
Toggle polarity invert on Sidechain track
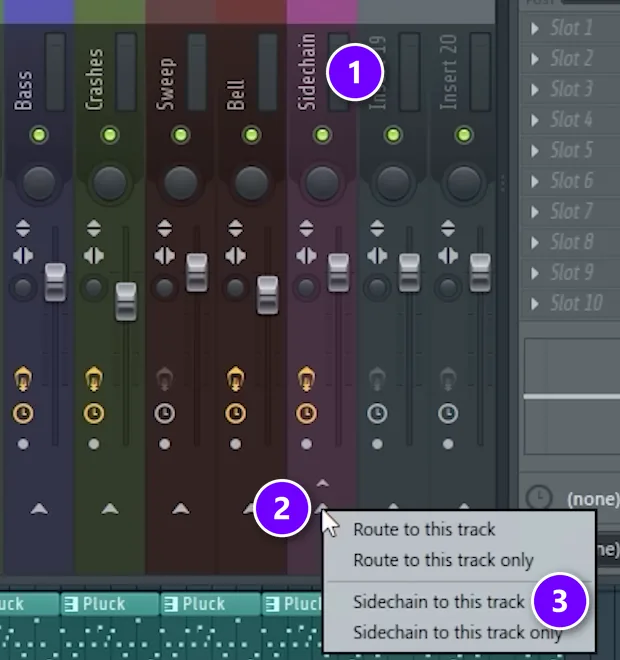coord(306,228)
